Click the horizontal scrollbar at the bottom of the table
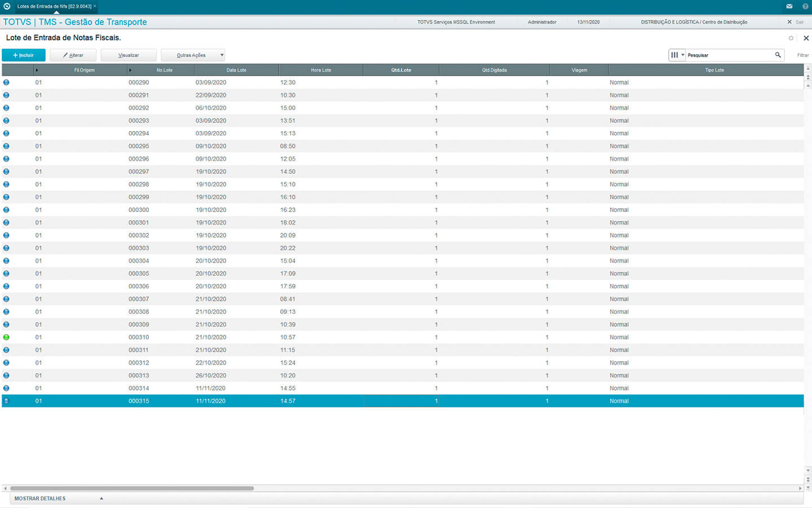The height and width of the screenshot is (508, 812). pos(132,488)
